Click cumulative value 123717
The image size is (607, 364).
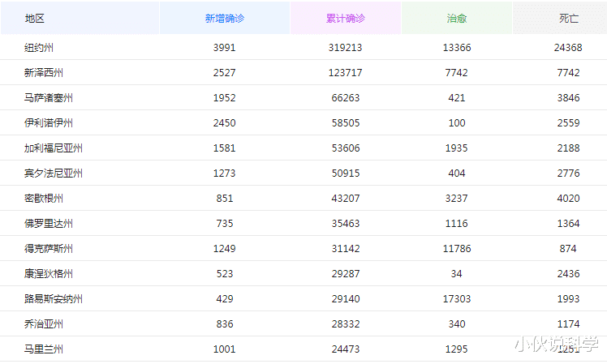[346, 73]
